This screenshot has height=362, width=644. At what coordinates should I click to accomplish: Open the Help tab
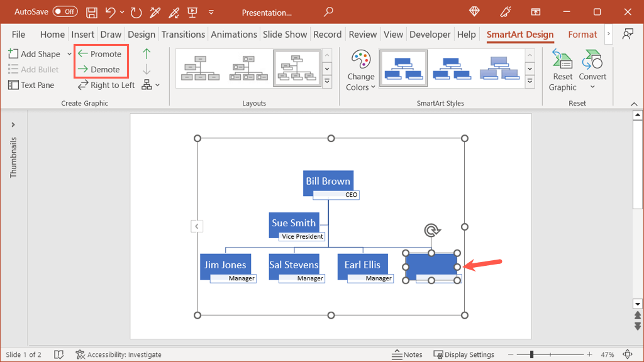[467, 35]
